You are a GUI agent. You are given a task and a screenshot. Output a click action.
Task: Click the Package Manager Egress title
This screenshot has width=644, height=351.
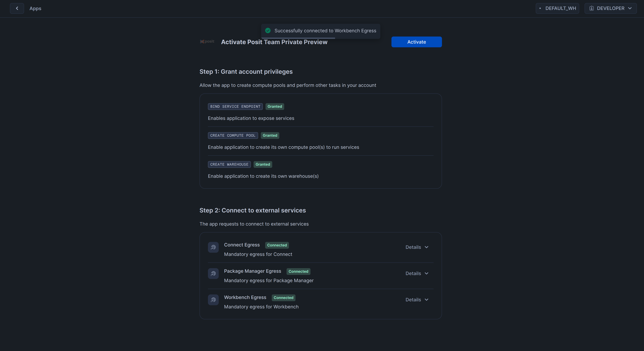click(x=253, y=271)
